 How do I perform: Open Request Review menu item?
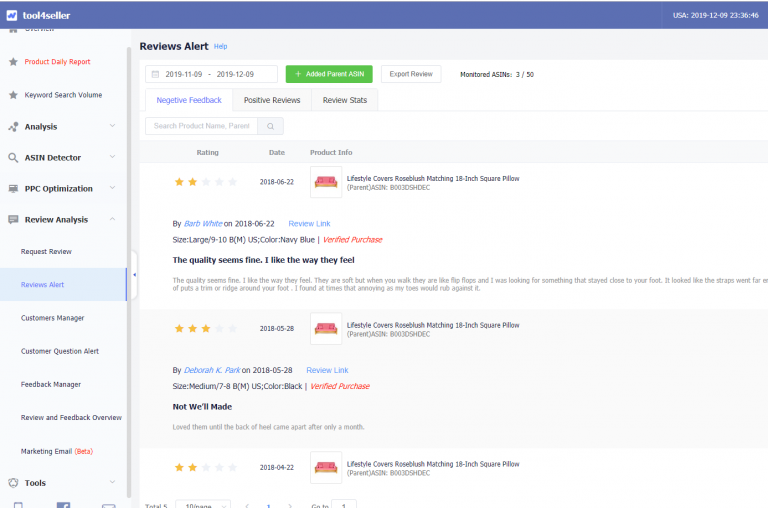coord(46,252)
